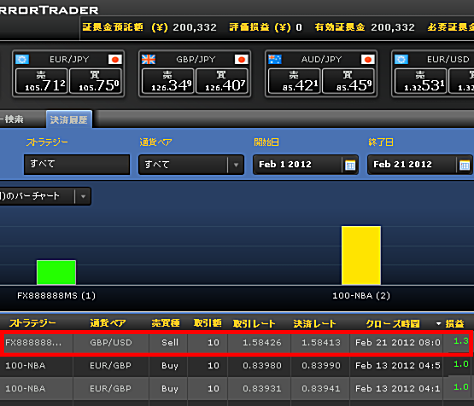Switch to the 決済履歴 tab
Image resolution: width=474 pixels, height=406 pixels.
point(69,119)
